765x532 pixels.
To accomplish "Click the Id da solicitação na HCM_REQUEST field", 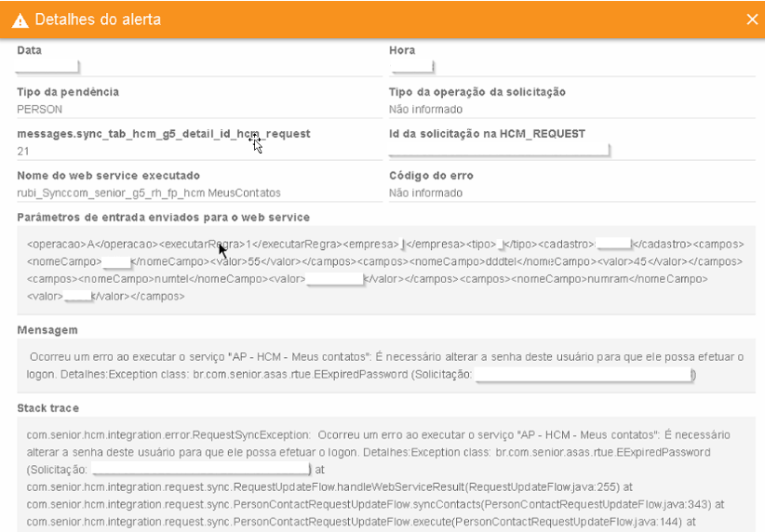I will [x=500, y=151].
